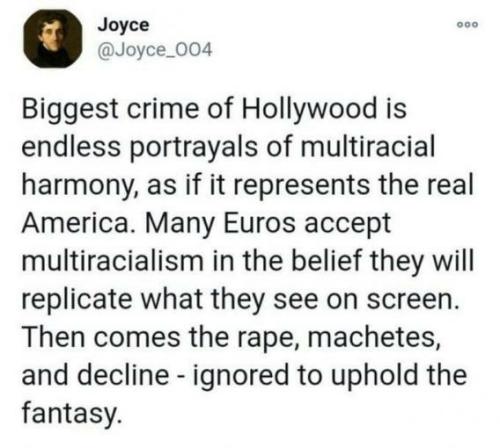500x448 pixels.
Task: Click the word screen in the tweet
Action: click(x=411, y=301)
